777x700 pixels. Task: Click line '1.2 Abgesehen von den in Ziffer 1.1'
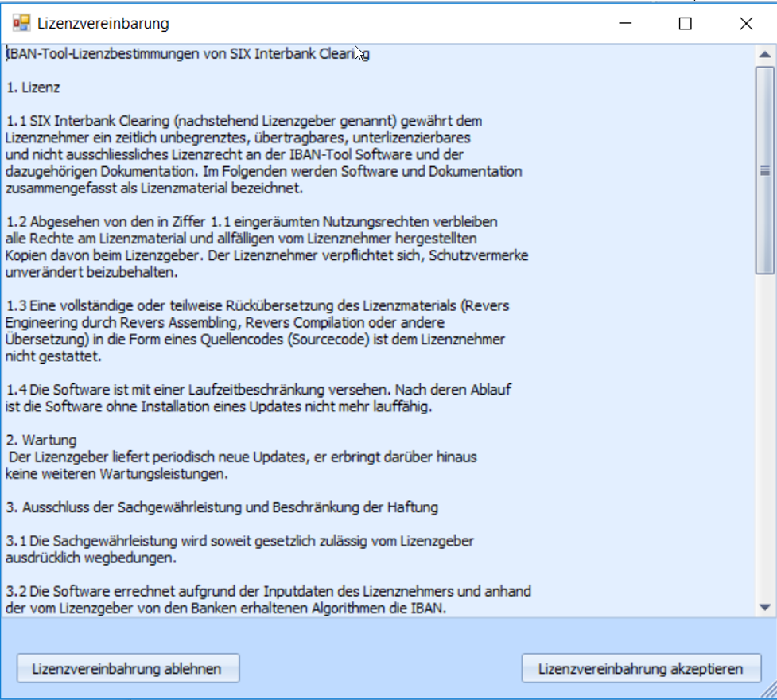coord(252,222)
